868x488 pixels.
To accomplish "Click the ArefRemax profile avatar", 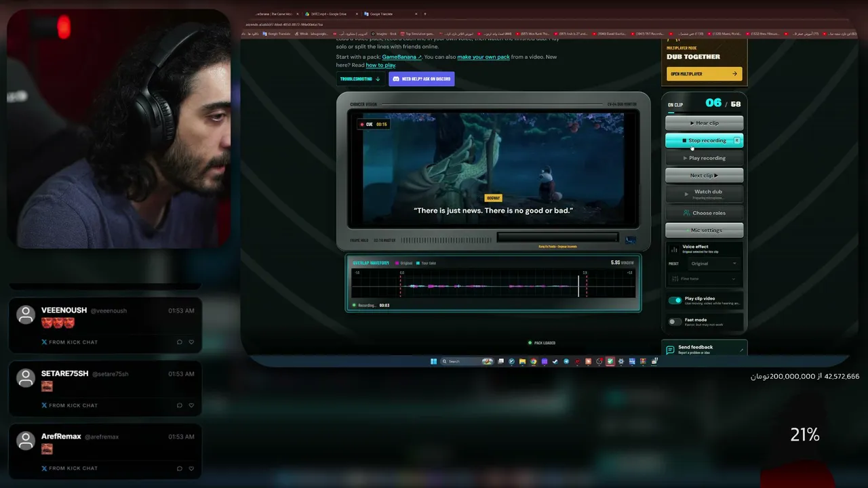I will pos(26,441).
